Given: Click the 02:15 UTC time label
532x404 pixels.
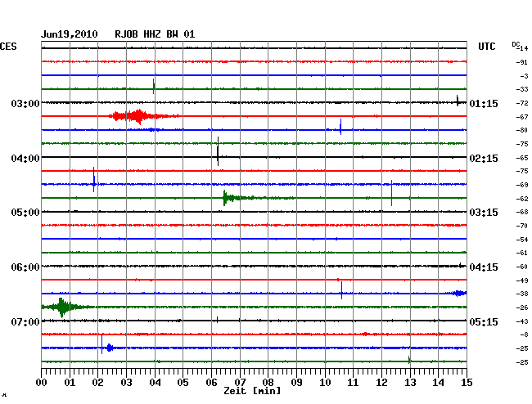Looking at the screenshot, I should (x=484, y=159).
